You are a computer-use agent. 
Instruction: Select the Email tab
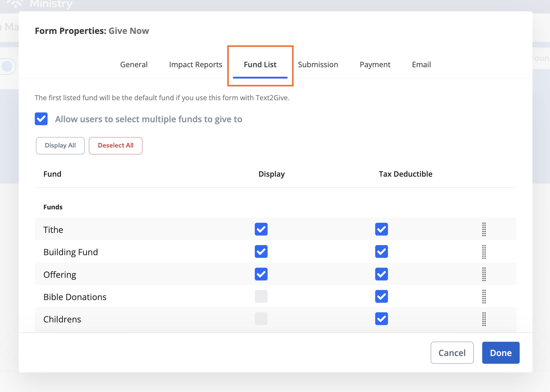pyautogui.click(x=421, y=65)
